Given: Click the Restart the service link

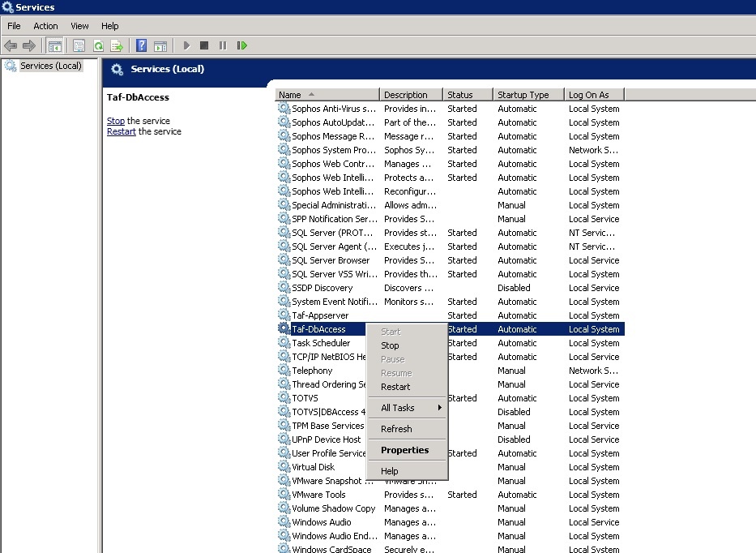Looking at the screenshot, I should tap(121, 131).
